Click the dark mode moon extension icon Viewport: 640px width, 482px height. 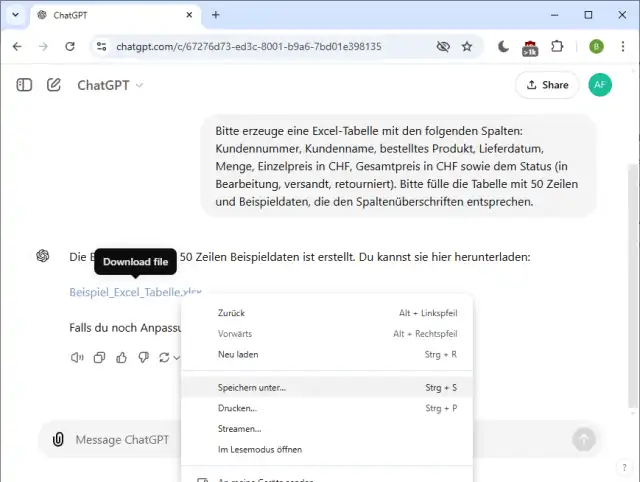[x=503, y=47]
